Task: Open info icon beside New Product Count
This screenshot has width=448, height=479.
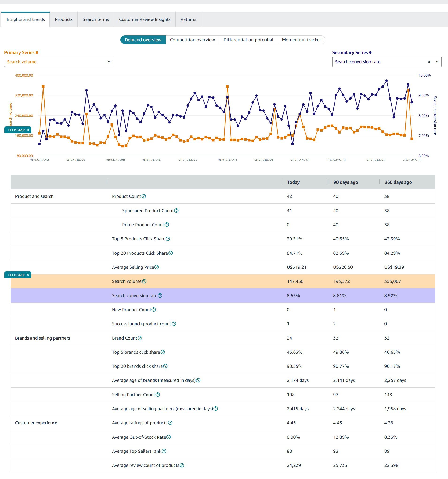Action: coord(154,310)
